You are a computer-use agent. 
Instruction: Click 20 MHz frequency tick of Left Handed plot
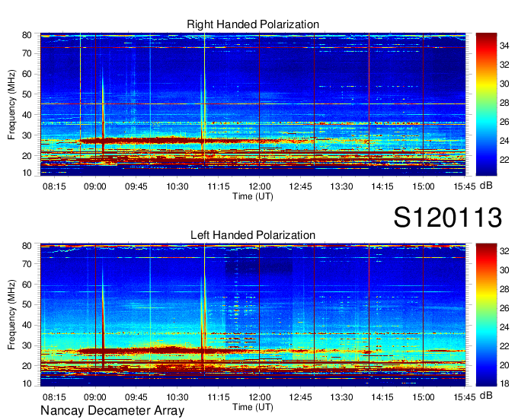point(27,366)
